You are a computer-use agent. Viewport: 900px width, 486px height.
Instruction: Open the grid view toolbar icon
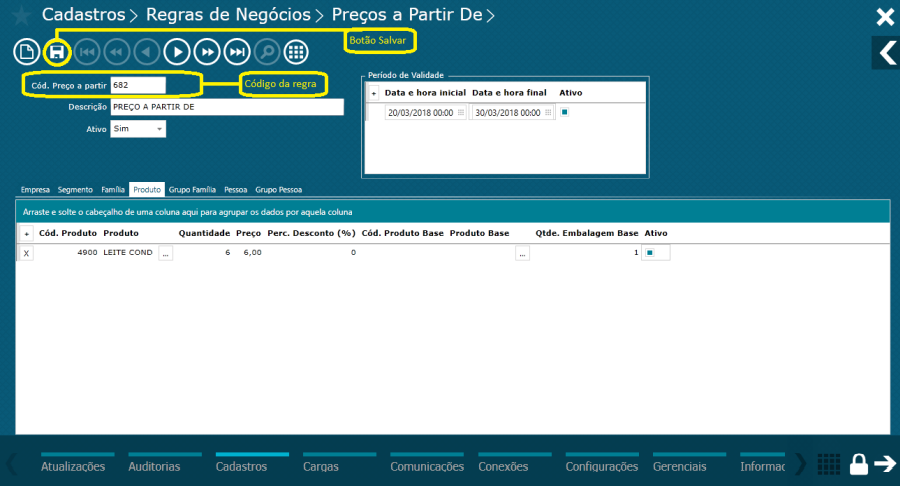[x=296, y=52]
